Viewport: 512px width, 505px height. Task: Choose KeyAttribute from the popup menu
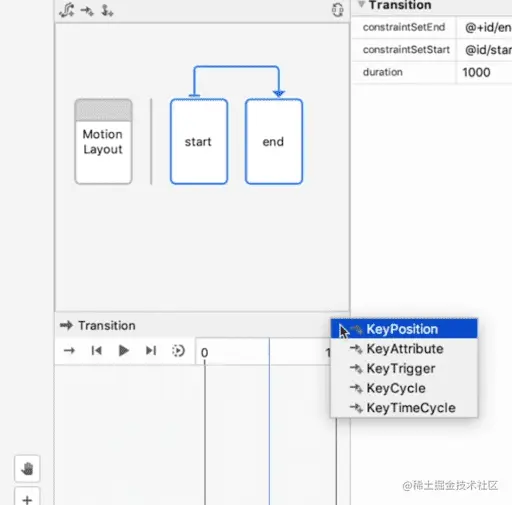click(404, 349)
